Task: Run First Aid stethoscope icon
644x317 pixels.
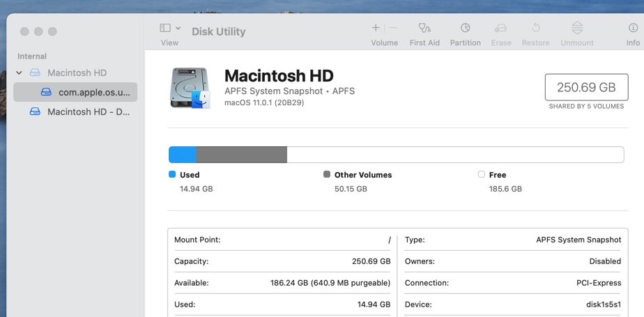Action: (424, 27)
